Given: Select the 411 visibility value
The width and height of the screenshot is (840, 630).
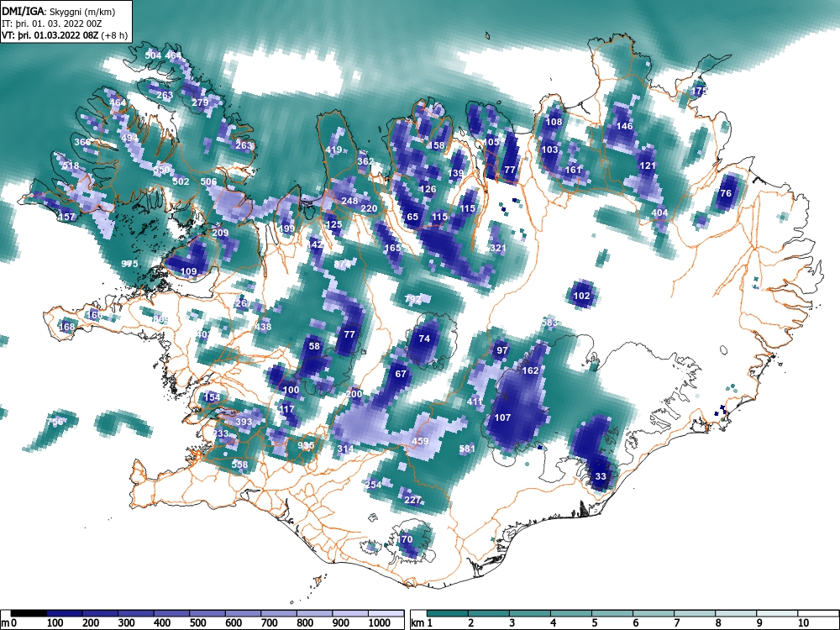Looking at the screenshot, I should click(x=475, y=402).
